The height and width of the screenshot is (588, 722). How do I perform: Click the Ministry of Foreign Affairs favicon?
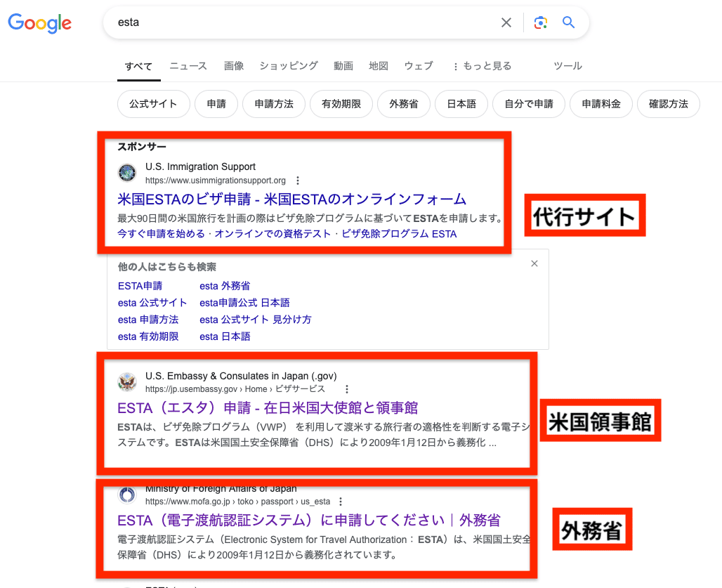point(127,495)
